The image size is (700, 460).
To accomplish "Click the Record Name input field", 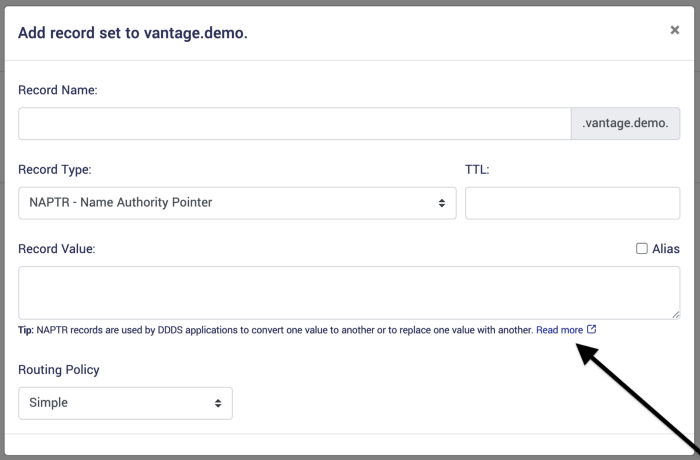I will 293,124.
